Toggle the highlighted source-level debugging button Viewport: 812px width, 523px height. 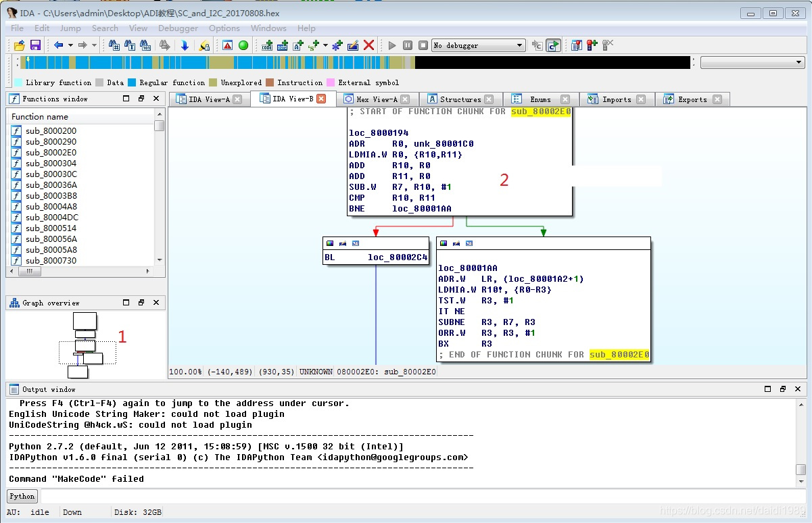pyautogui.click(x=554, y=45)
